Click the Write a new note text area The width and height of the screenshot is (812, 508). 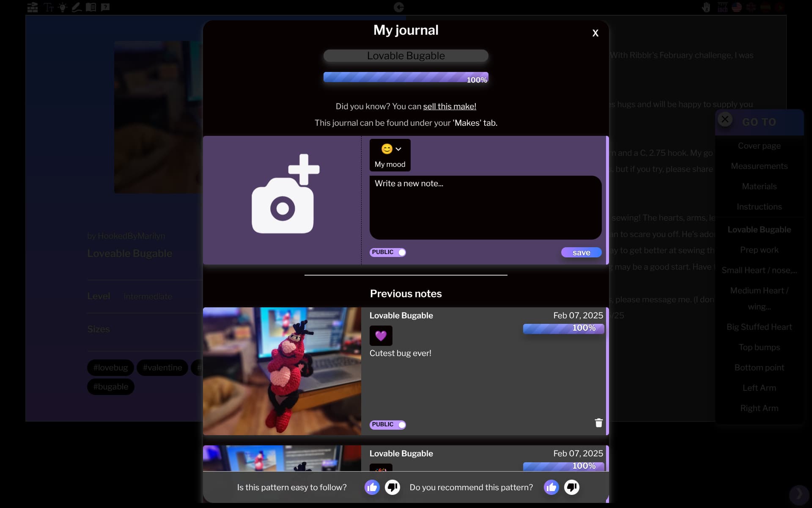(x=486, y=207)
